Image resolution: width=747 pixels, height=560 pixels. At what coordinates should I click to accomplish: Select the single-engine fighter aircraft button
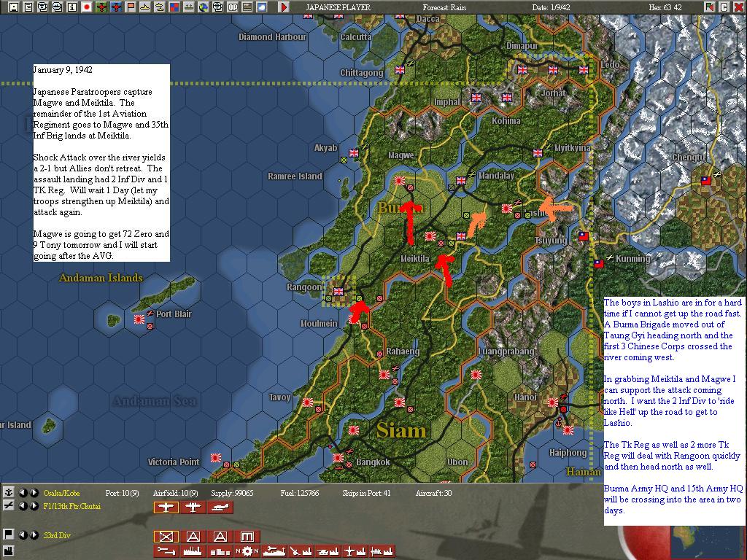166,507
